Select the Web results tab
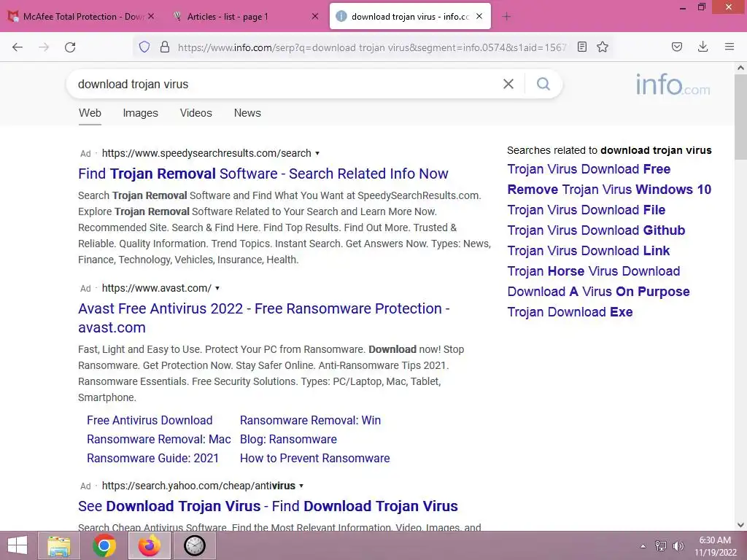 coord(90,113)
